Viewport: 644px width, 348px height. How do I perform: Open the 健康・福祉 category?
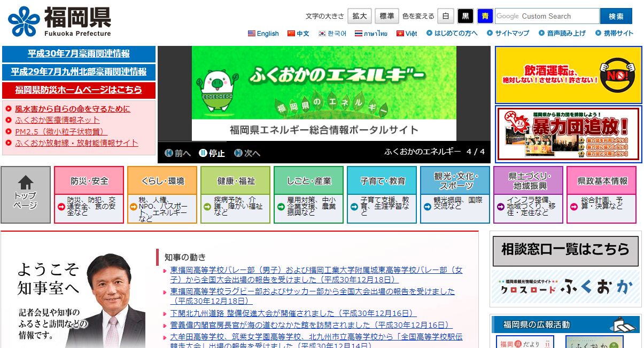(236, 181)
